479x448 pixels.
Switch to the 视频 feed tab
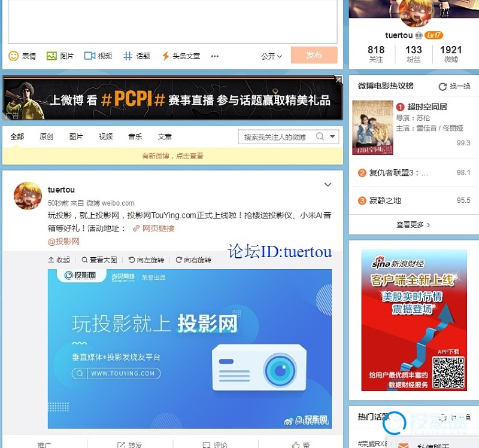106,137
